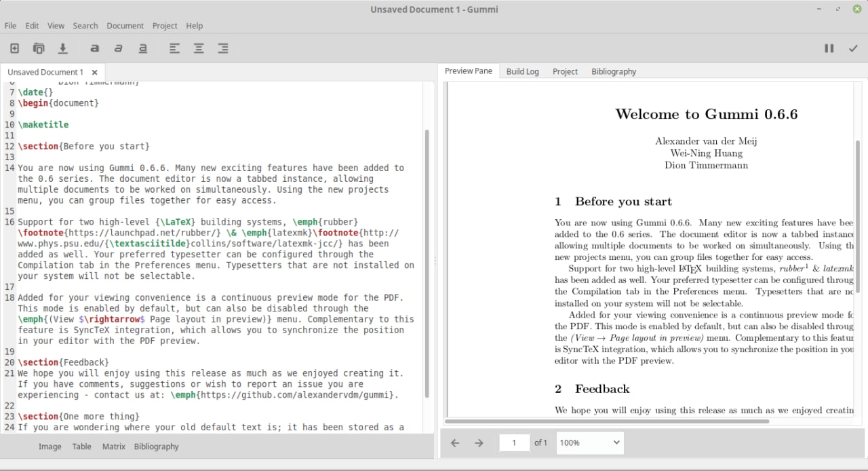This screenshot has height=471, width=868.
Task: Click the \maketitle line in editor
Action: [43, 125]
